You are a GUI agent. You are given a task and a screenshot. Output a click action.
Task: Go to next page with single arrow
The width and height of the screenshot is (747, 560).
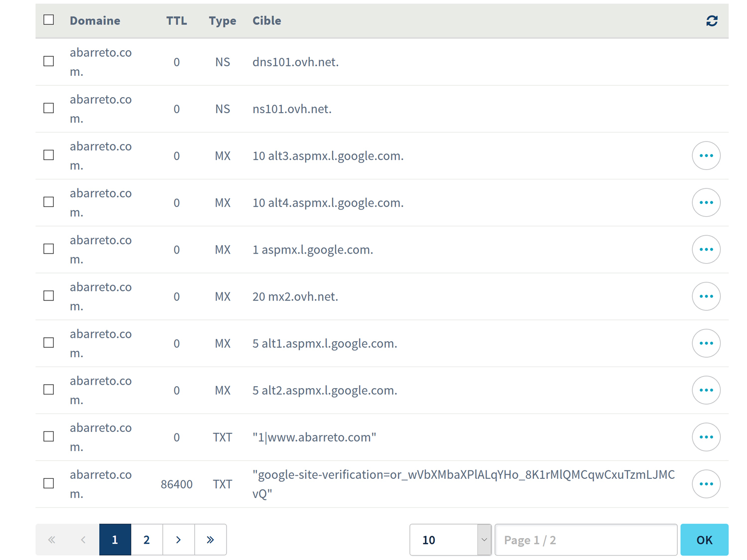(x=178, y=540)
